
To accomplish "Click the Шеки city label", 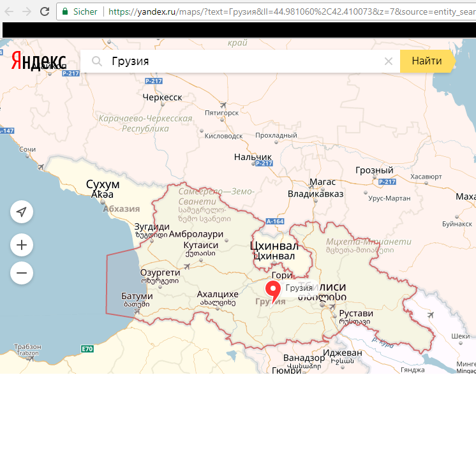I will click(461, 336).
